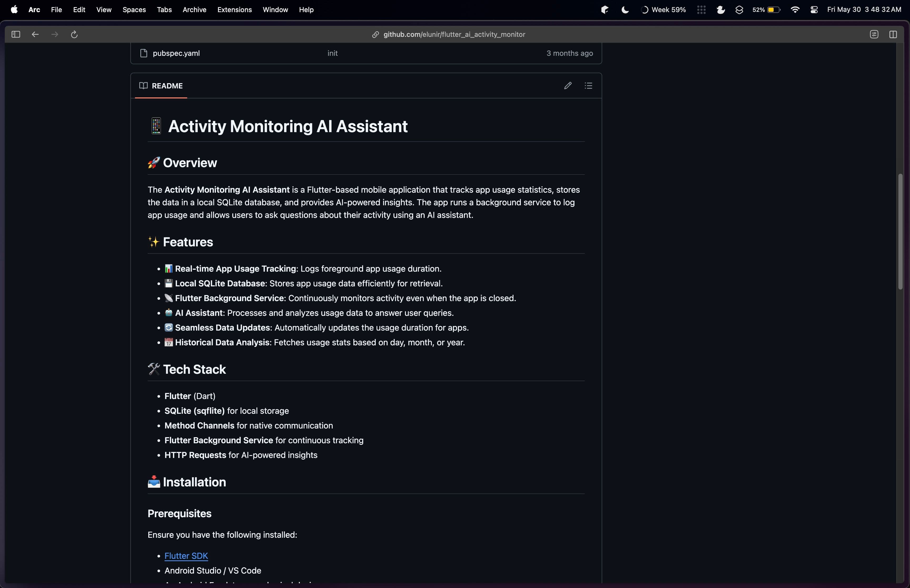This screenshot has width=910, height=588.
Task: Reload the page with the refresh icon
Action: pos(74,34)
